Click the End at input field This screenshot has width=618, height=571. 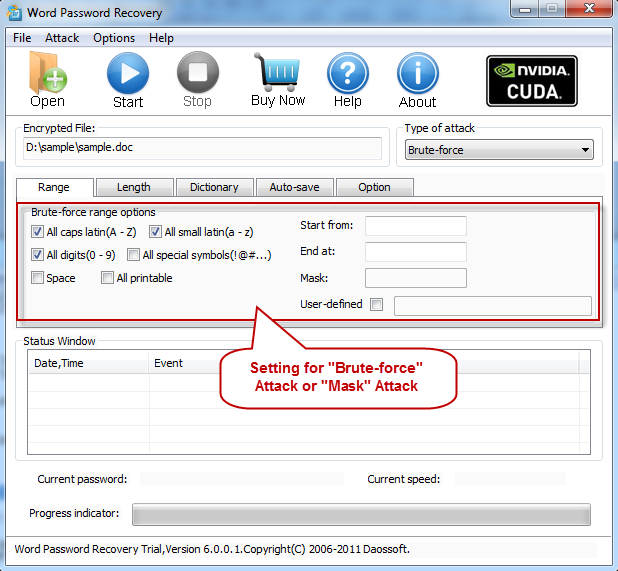tap(416, 252)
